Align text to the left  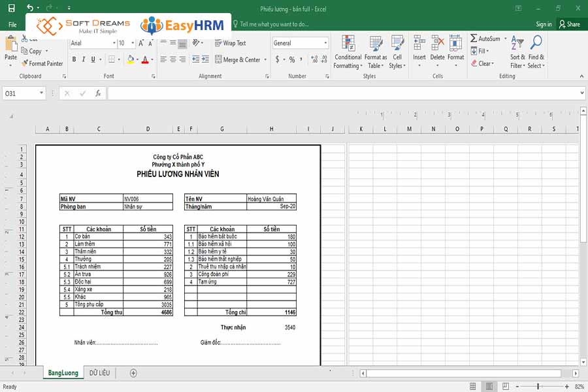[x=163, y=59]
